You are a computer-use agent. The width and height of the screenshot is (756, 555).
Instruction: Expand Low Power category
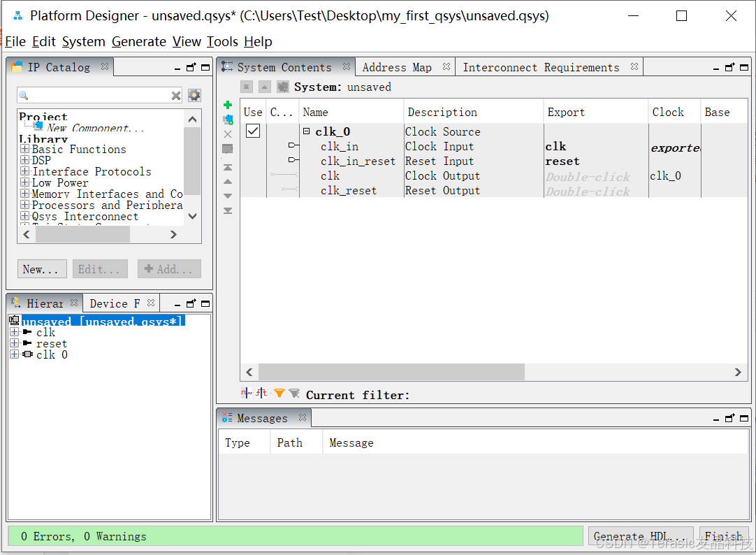25,182
